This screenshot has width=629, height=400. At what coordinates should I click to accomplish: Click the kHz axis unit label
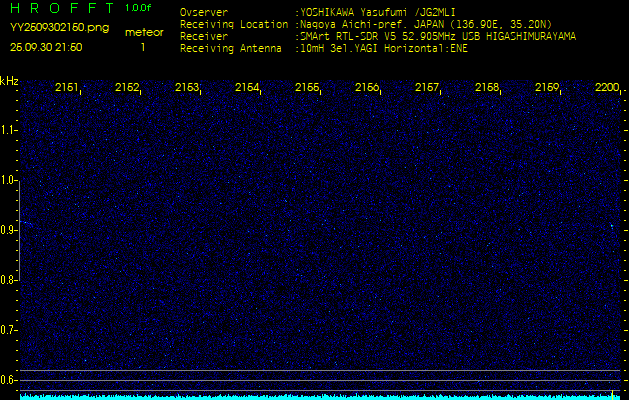9,81
